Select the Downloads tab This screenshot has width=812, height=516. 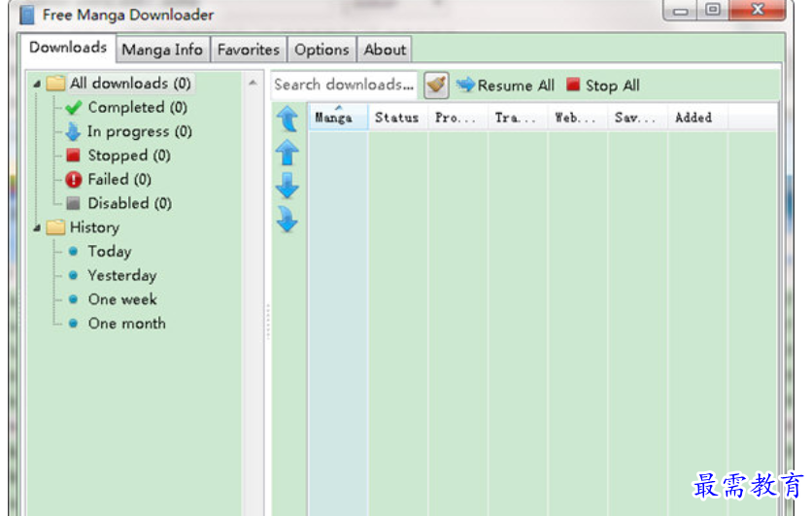coord(68,48)
